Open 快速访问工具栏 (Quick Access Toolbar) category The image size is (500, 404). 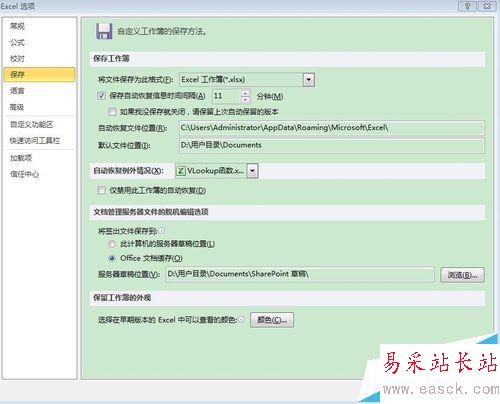(35, 141)
